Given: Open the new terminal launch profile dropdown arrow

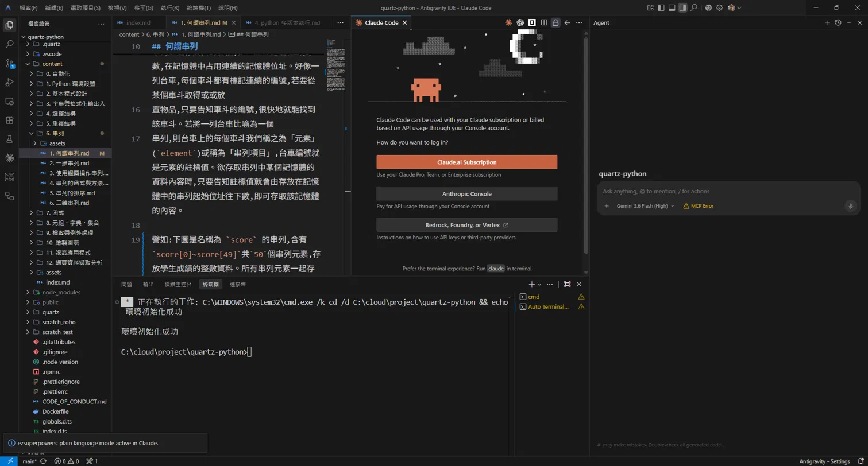Looking at the screenshot, I should click(x=539, y=284).
